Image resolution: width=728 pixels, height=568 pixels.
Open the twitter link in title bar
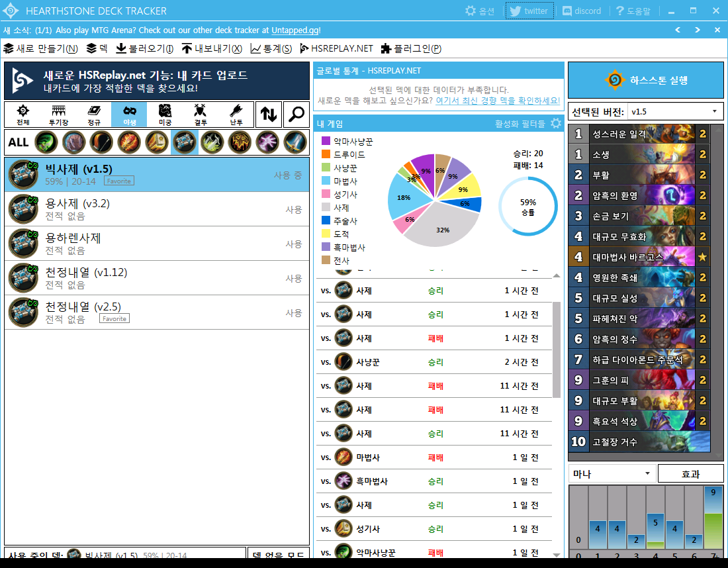pos(529,11)
